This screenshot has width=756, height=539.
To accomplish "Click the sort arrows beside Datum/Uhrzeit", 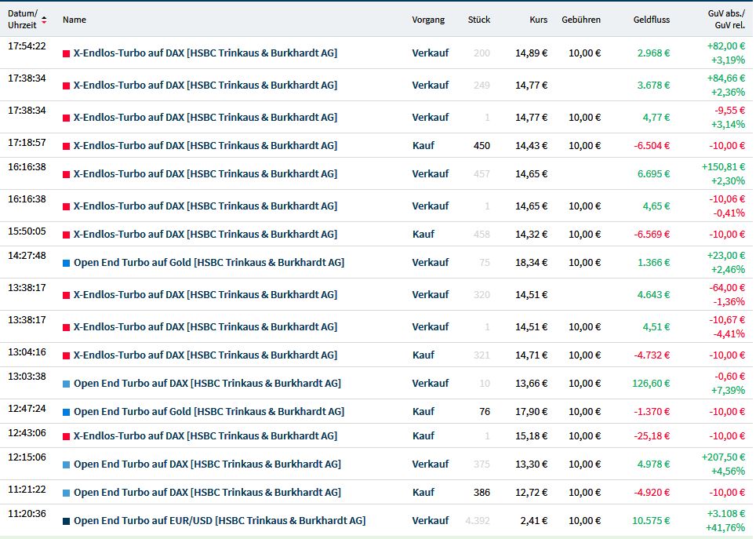I will tap(44, 20).
